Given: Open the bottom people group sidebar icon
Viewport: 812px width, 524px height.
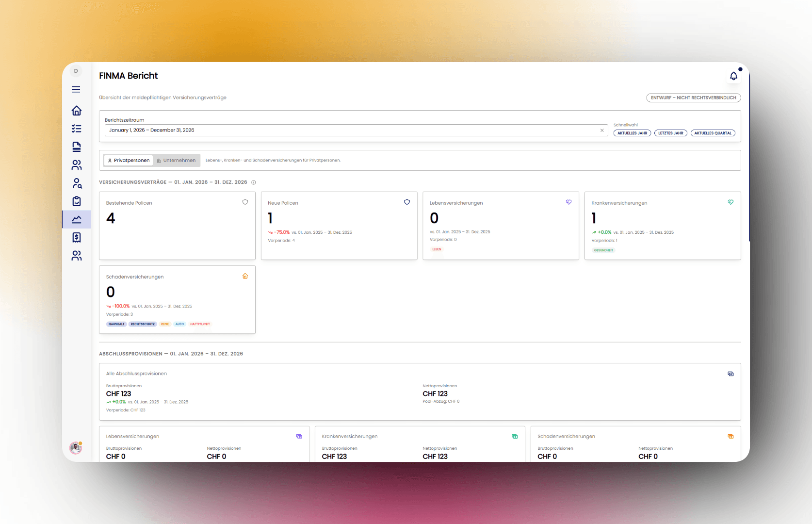Looking at the screenshot, I should 77,256.
